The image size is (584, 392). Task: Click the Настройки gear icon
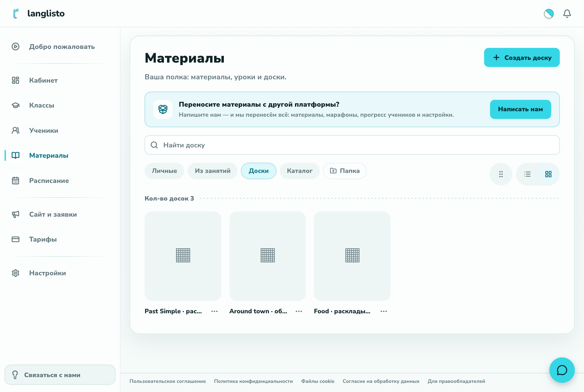pos(16,273)
